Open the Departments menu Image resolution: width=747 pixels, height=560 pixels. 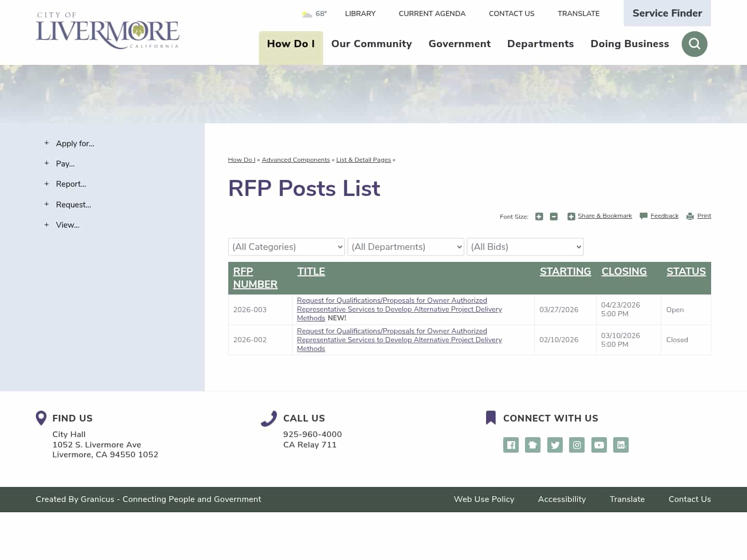coord(541,44)
